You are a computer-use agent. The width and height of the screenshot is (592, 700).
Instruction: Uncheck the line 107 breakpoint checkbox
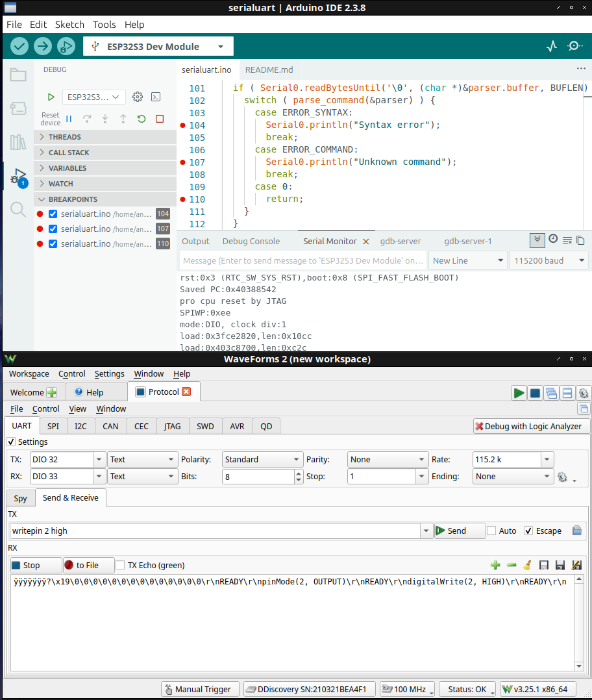click(x=53, y=229)
